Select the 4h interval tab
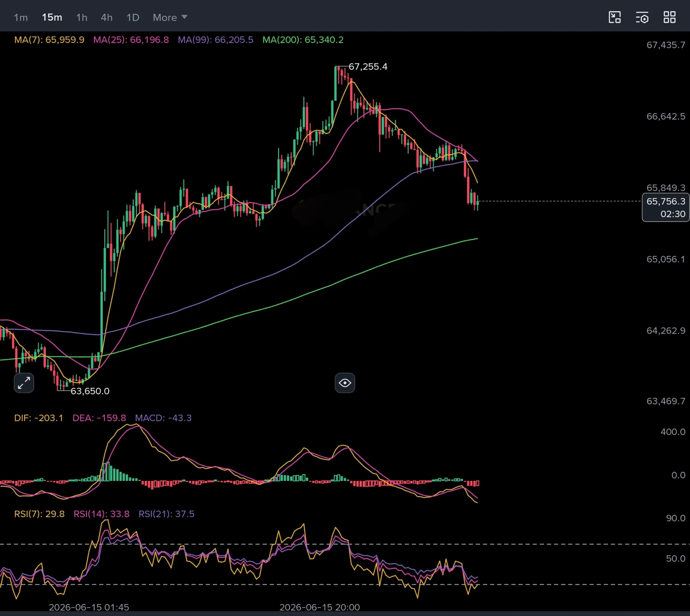 point(106,18)
